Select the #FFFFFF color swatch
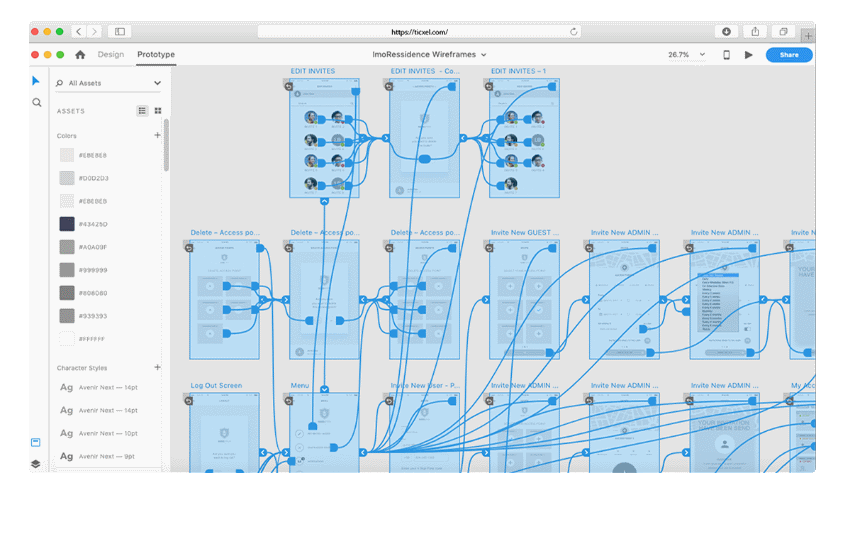The height and width of the screenshot is (535, 858). pos(67,339)
